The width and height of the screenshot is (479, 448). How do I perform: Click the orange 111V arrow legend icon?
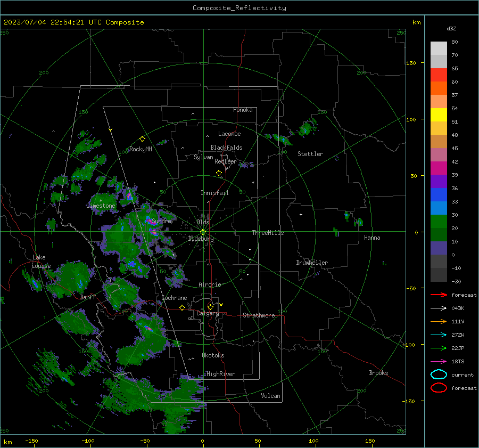pyautogui.click(x=439, y=321)
